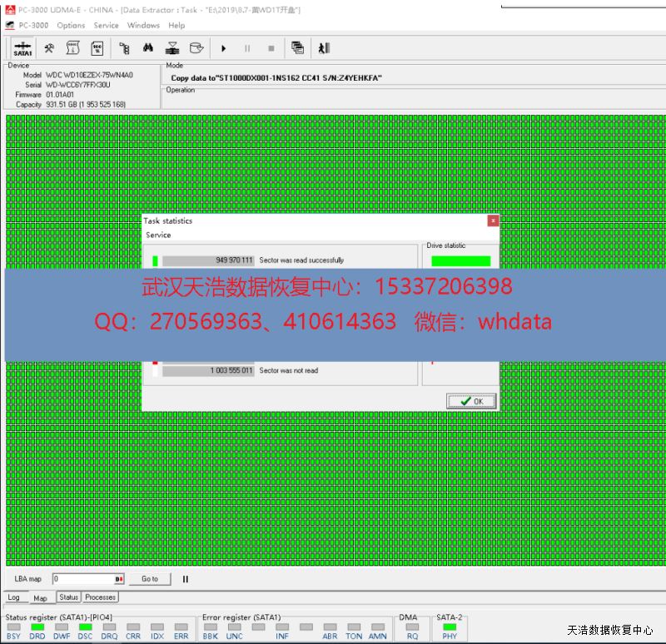Close the Task statistics dialog

tap(493, 220)
